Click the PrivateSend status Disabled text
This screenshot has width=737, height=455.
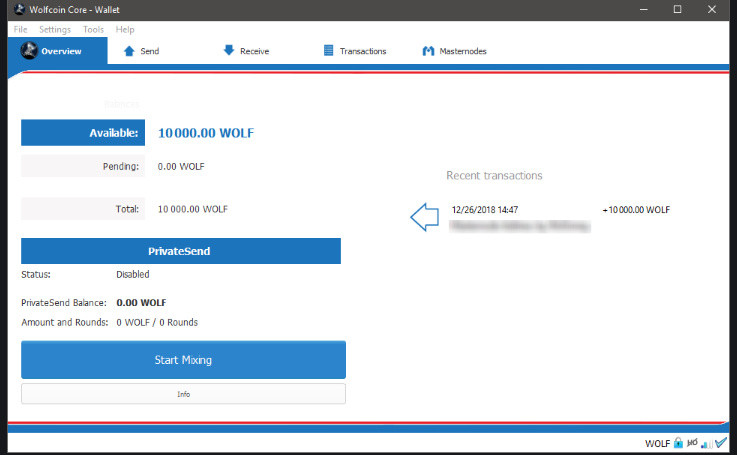[x=133, y=275]
